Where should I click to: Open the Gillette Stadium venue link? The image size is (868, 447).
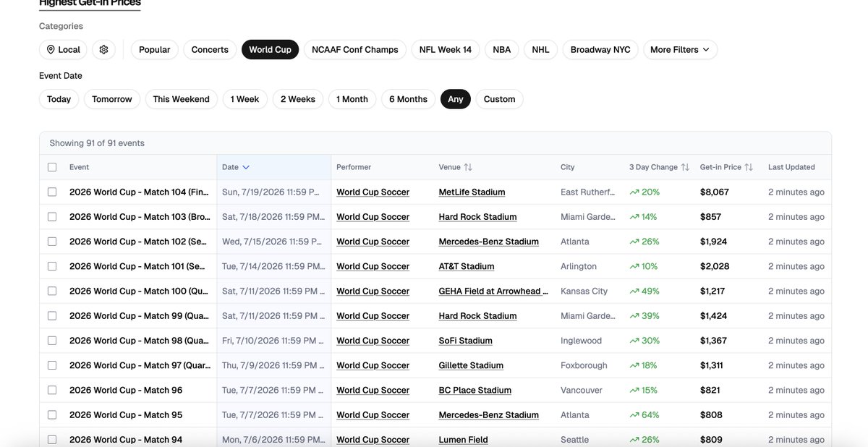click(x=471, y=365)
